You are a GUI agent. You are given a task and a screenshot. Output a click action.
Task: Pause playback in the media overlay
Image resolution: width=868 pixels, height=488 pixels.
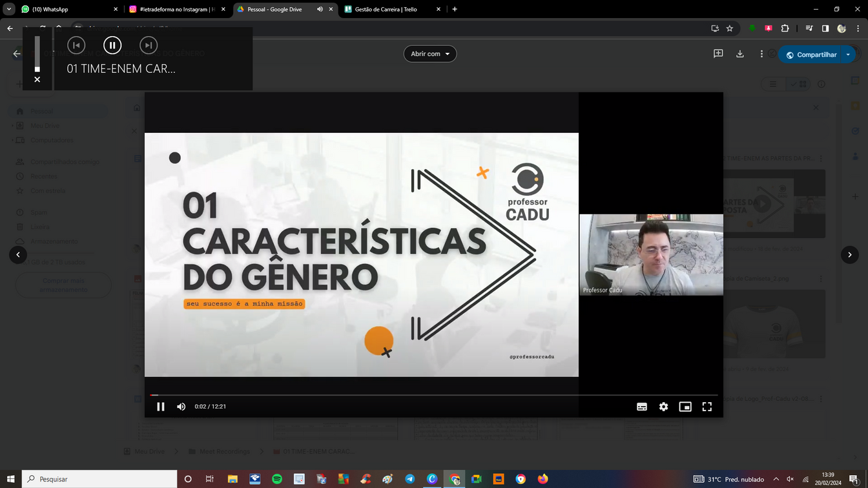tap(112, 45)
